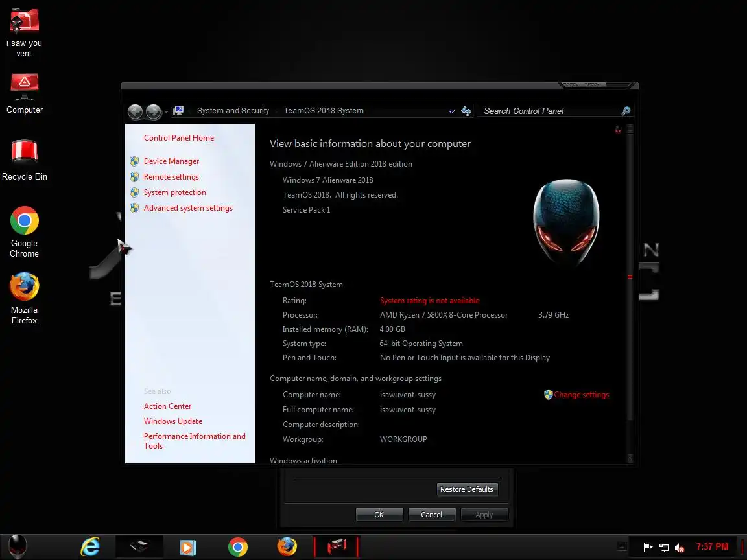Click 'System rating is not available' link
747x560 pixels.
430,301
